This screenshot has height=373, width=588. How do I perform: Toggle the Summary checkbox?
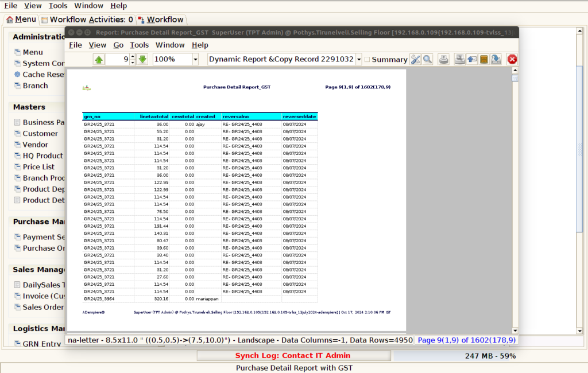pyautogui.click(x=367, y=59)
